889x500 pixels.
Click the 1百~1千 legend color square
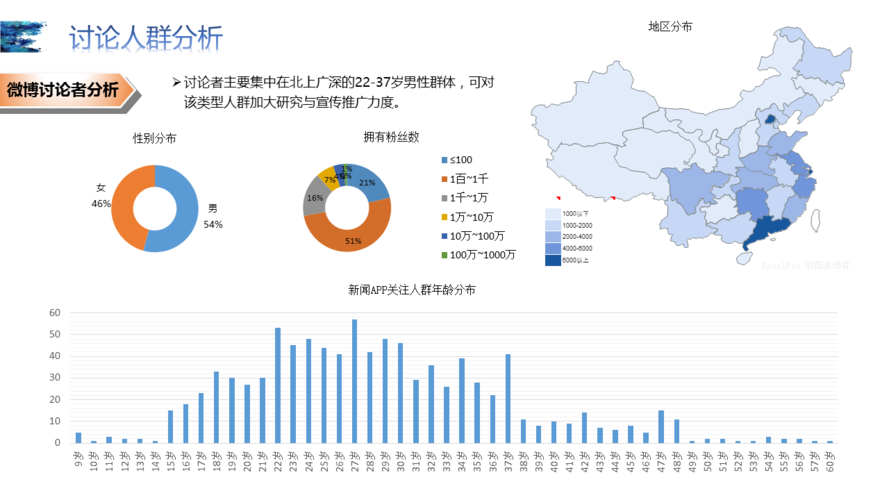point(444,179)
